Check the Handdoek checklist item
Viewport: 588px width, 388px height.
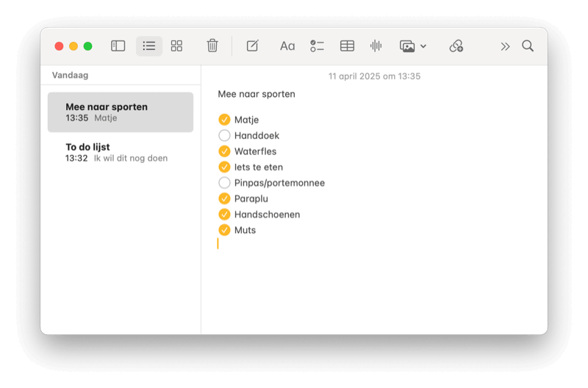224,135
